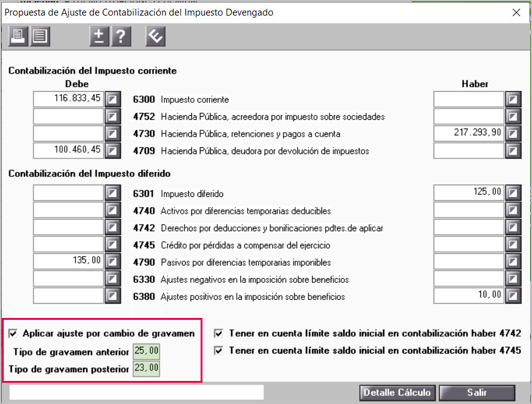Click the plus-minus calculator icon
532x404 pixels.
point(99,36)
